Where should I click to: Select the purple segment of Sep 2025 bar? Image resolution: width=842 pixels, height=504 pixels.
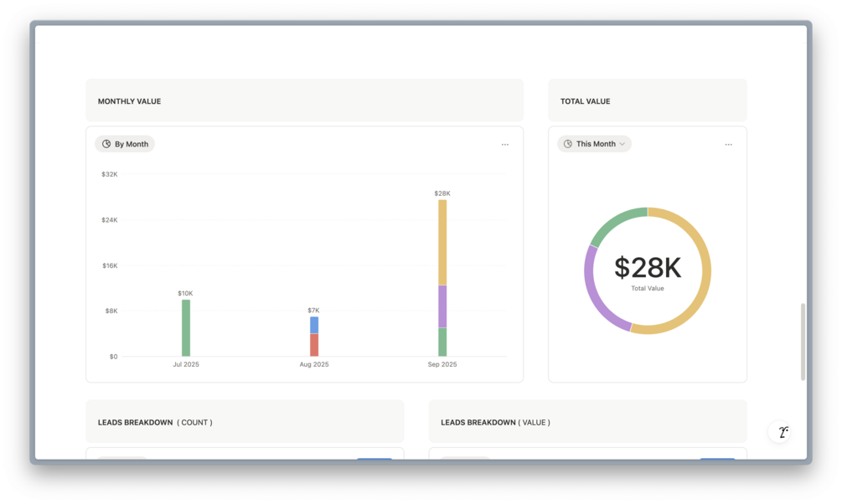pyautogui.click(x=442, y=306)
